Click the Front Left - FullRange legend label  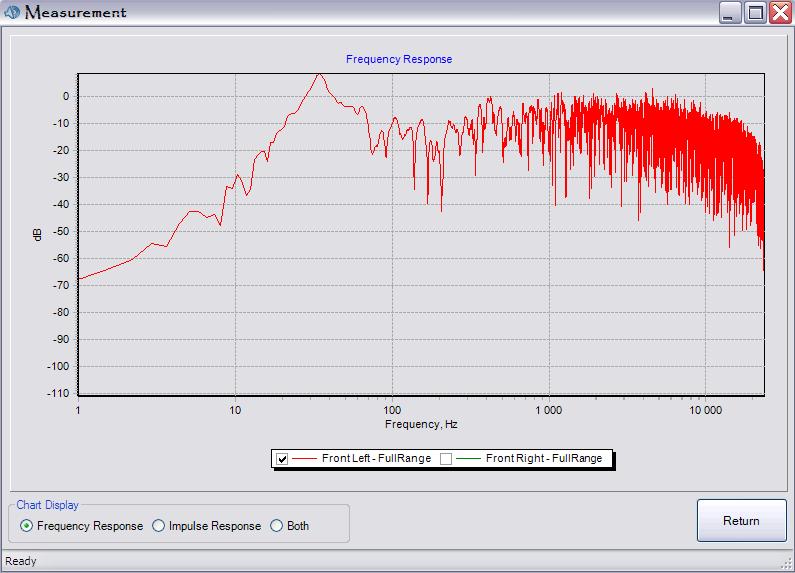click(x=376, y=458)
